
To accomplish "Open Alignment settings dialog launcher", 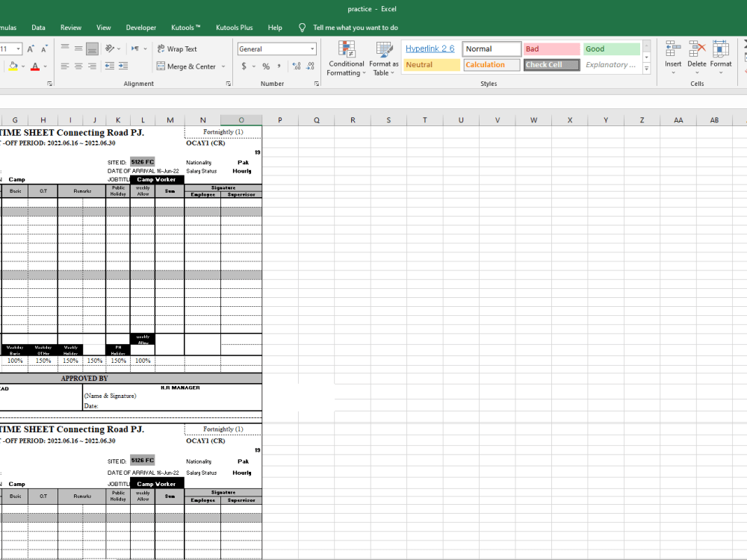I will tap(228, 84).
